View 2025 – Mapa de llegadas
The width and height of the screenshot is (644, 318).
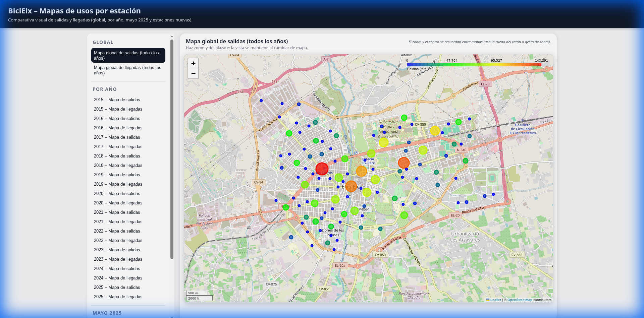128,297
